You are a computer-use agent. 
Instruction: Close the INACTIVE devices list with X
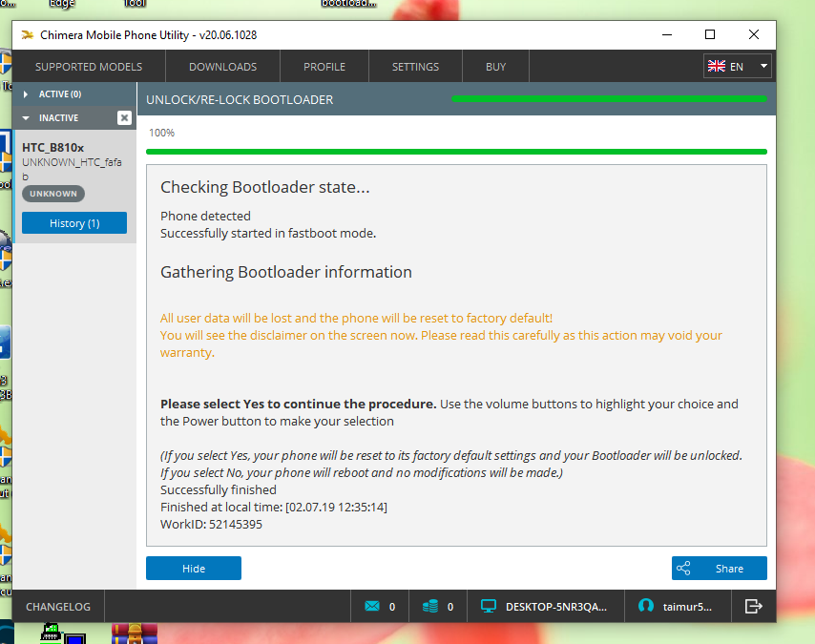pyautogui.click(x=124, y=118)
